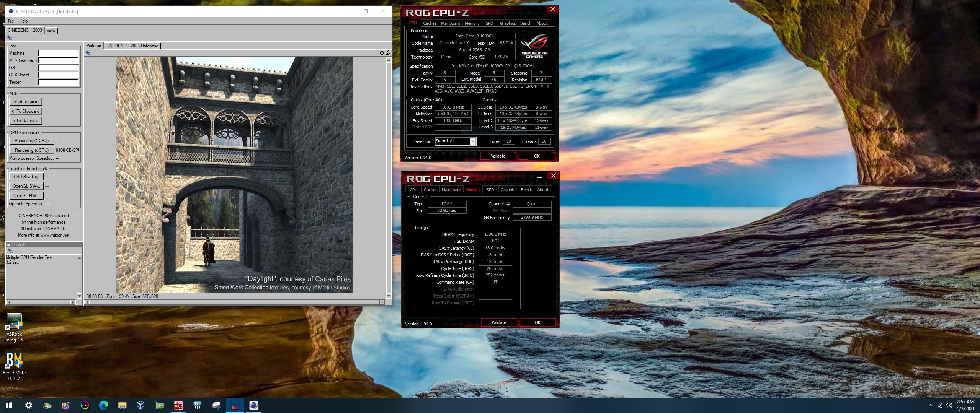Open Settings gear from the taskbar
Screen dimensions: 980x413
28,405
